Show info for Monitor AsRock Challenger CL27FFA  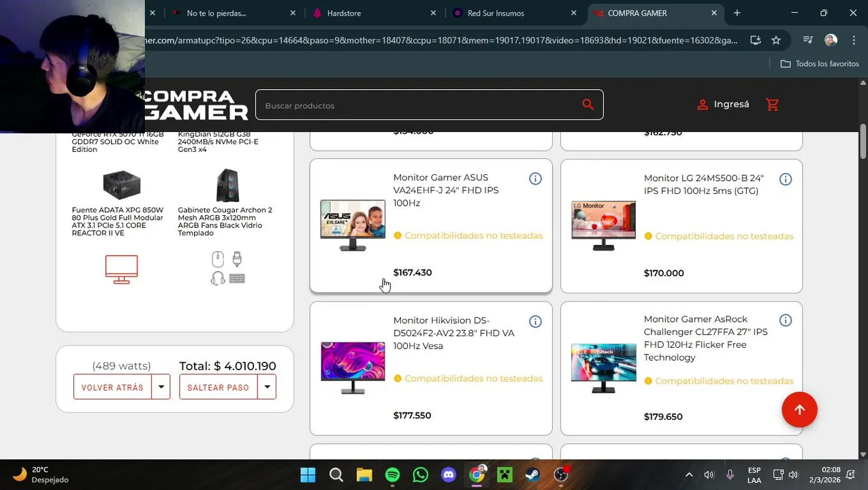pyautogui.click(x=786, y=321)
